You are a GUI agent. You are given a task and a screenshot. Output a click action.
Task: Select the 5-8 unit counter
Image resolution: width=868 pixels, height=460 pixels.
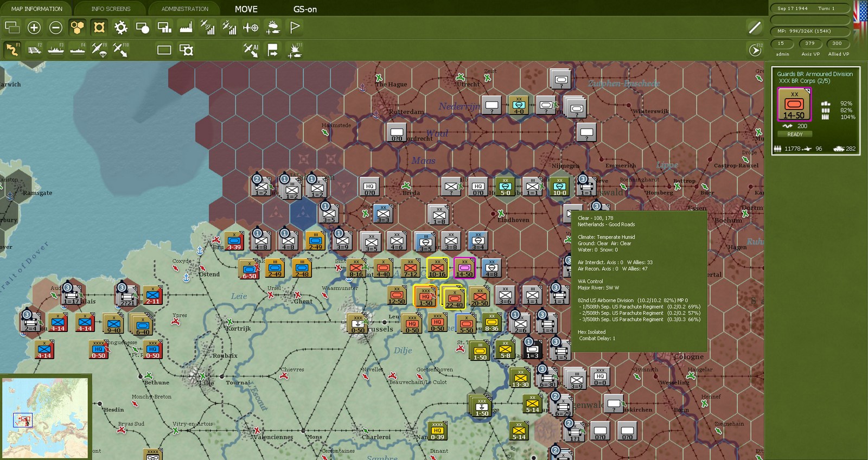coord(505,349)
